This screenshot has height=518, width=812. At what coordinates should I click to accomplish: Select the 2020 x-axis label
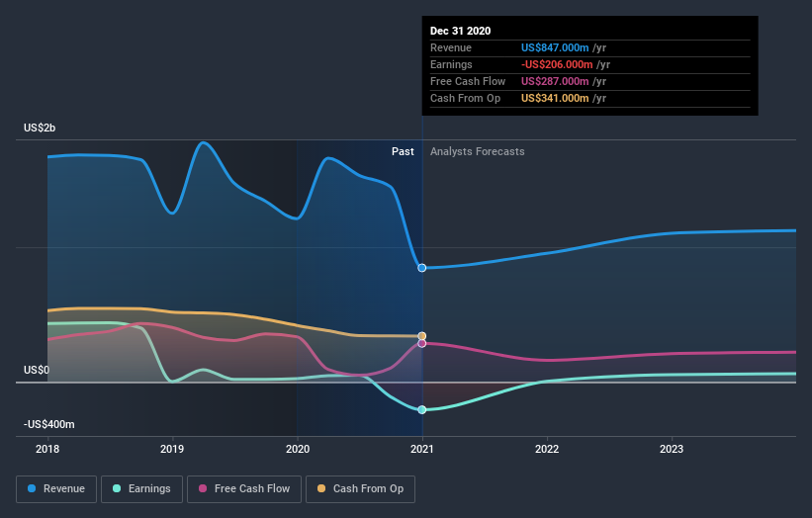[x=298, y=449]
